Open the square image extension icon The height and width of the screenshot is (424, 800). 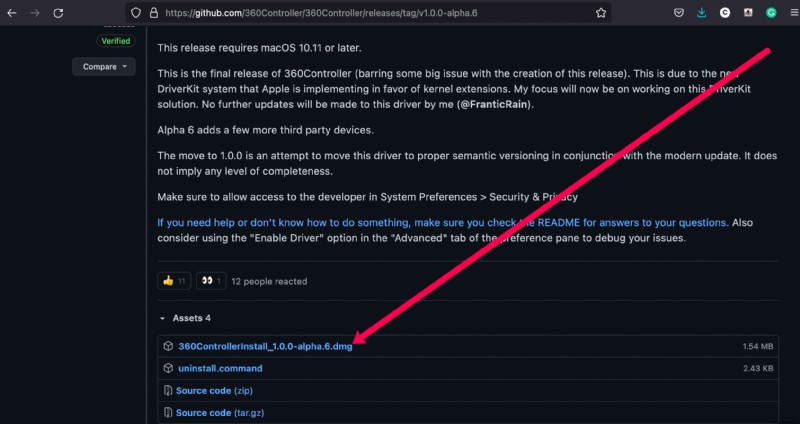[x=748, y=13]
